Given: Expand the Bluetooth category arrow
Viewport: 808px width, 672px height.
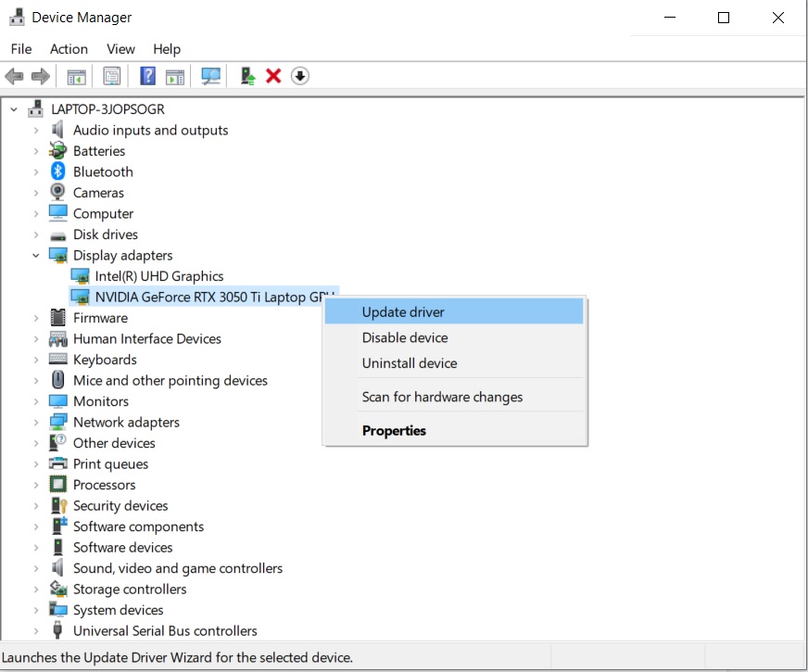Looking at the screenshot, I should pos(35,171).
